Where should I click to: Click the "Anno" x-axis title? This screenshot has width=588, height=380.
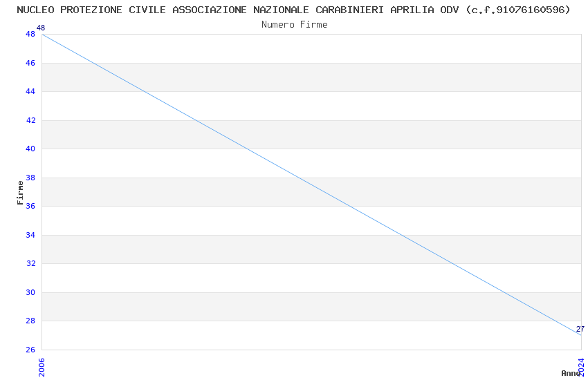coord(570,373)
